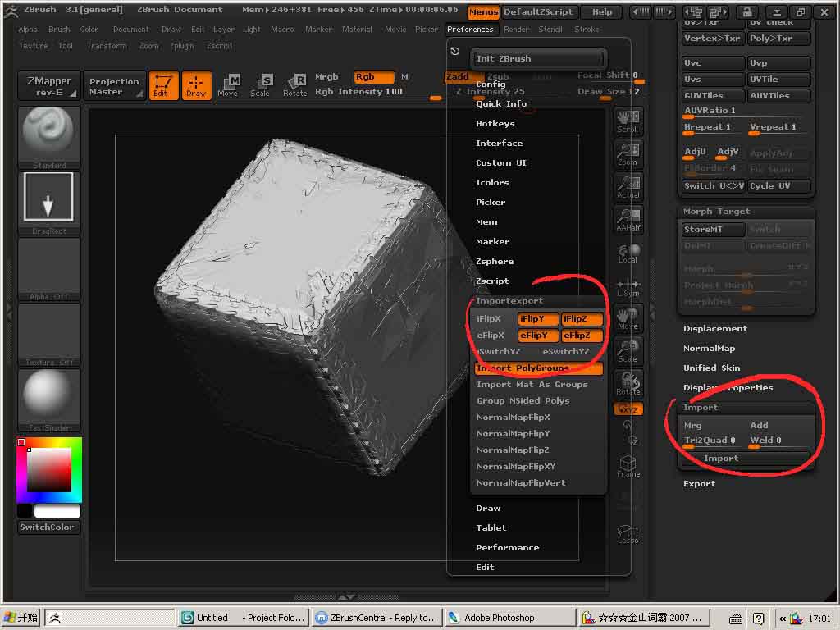Select the Move transform icon in top toolbar
840x630 pixels.
pos(228,85)
